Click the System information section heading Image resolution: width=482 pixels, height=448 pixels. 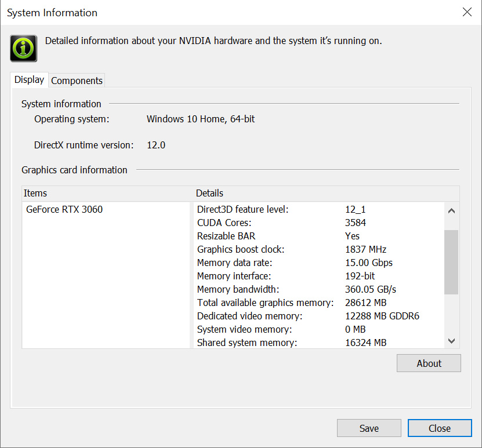coord(61,104)
